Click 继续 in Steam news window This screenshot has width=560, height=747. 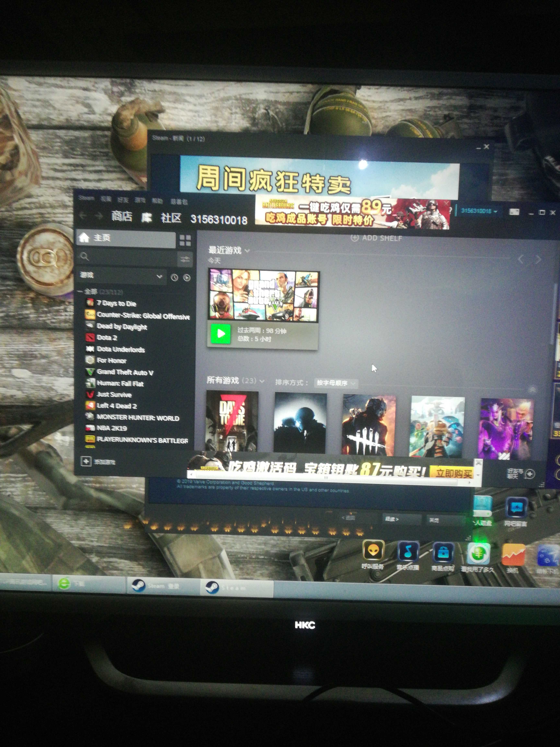point(402,519)
